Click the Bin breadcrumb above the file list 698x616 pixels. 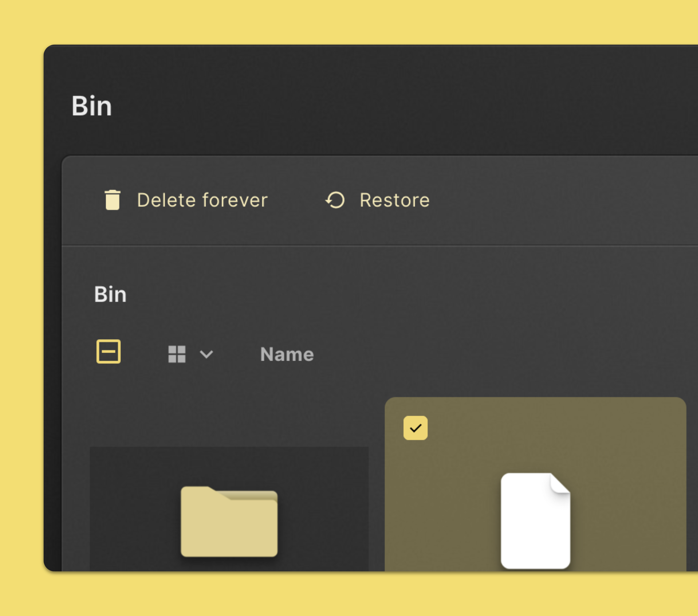click(110, 294)
